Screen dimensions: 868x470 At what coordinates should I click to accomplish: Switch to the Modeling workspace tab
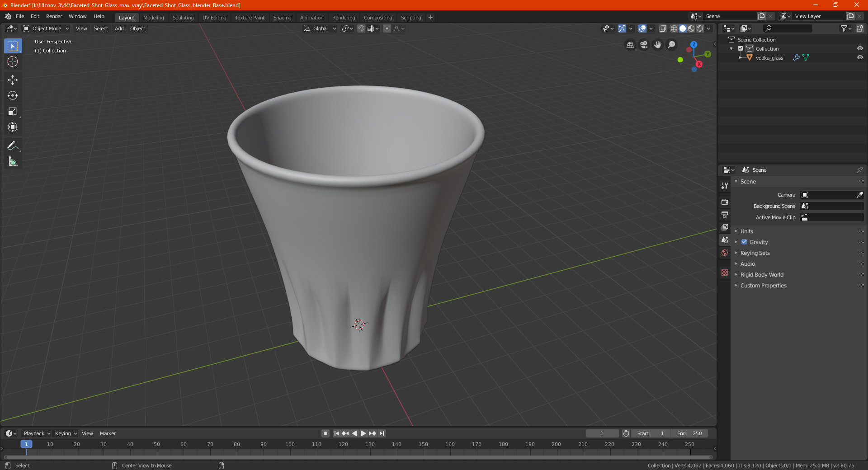click(153, 18)
